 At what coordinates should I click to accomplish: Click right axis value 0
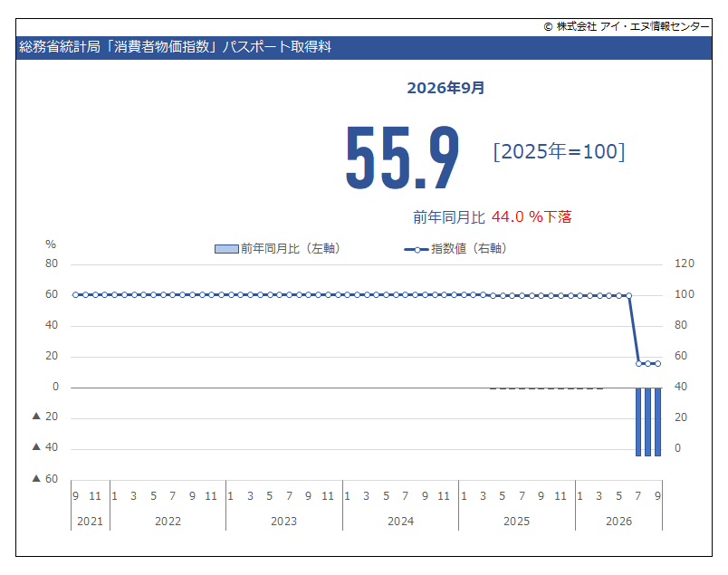pos(677,448)
